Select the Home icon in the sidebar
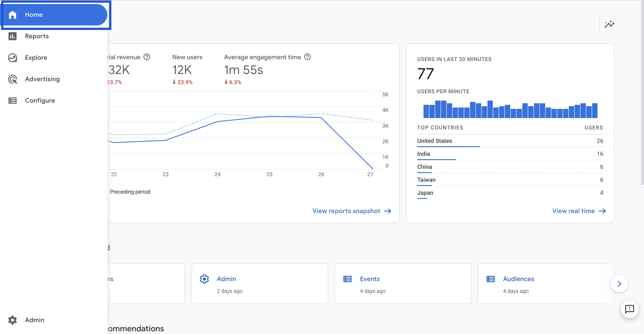Viewport: 644px width, 334px height. [13, 15]
